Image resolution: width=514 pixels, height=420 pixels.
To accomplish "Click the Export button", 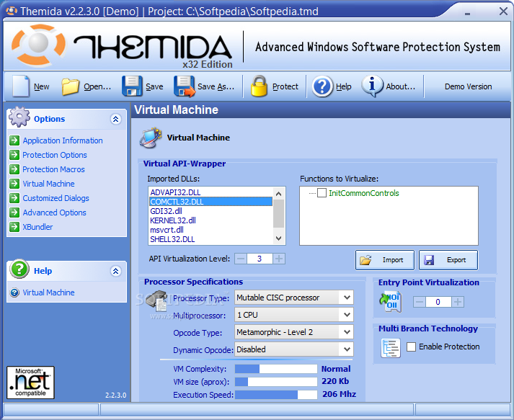I will point(448,260).
